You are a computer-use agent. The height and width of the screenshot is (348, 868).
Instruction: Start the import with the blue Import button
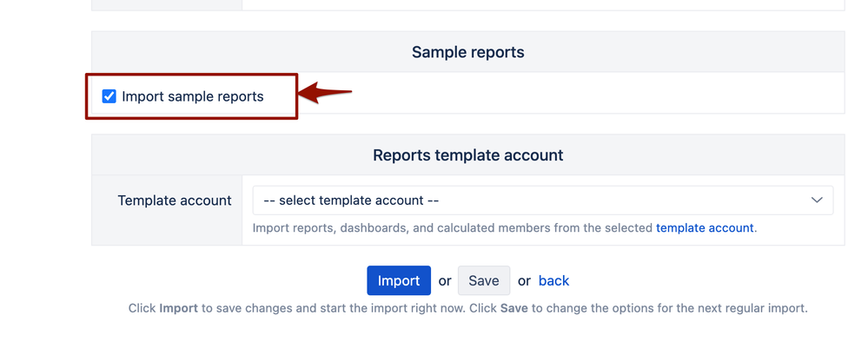tap(399, 280)
